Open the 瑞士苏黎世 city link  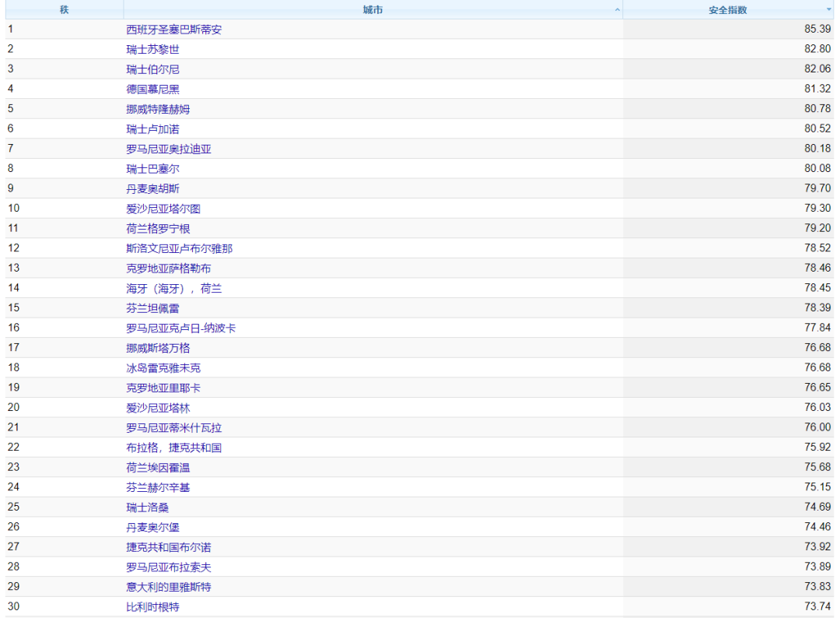tap(152, 49)
